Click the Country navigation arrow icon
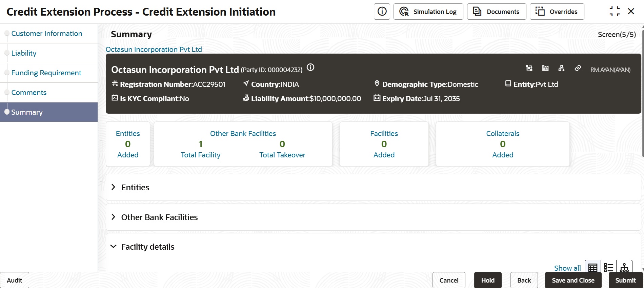The height and width of the screenshot is (288, 644). click(x=246, y=83)
